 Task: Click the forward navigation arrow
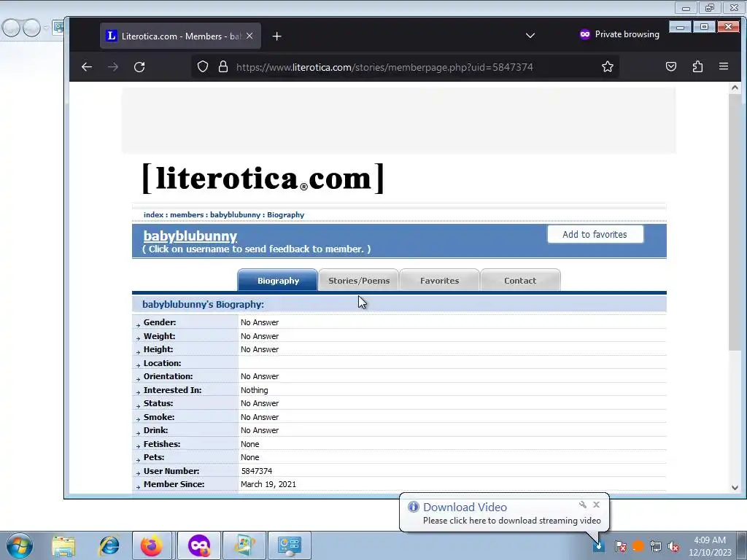[113, 67]
